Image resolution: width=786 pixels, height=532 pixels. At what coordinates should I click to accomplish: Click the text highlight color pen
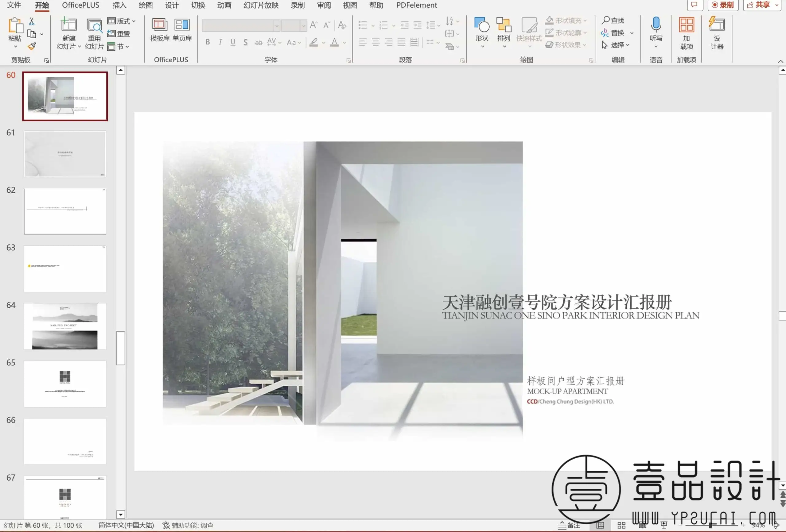[x=313, y=42]
